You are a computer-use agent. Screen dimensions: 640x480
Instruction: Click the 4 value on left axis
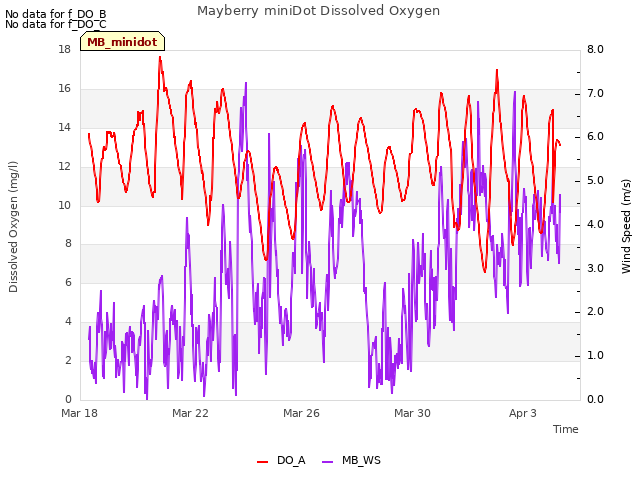(x=68, y=321)
